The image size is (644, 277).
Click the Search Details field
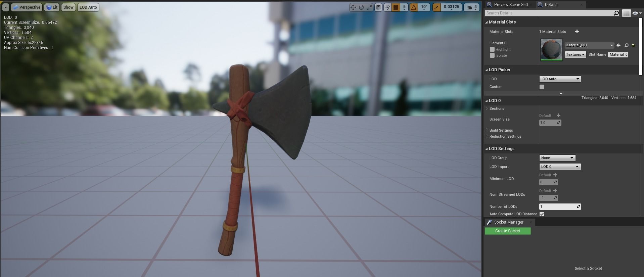tap(549, 13)
